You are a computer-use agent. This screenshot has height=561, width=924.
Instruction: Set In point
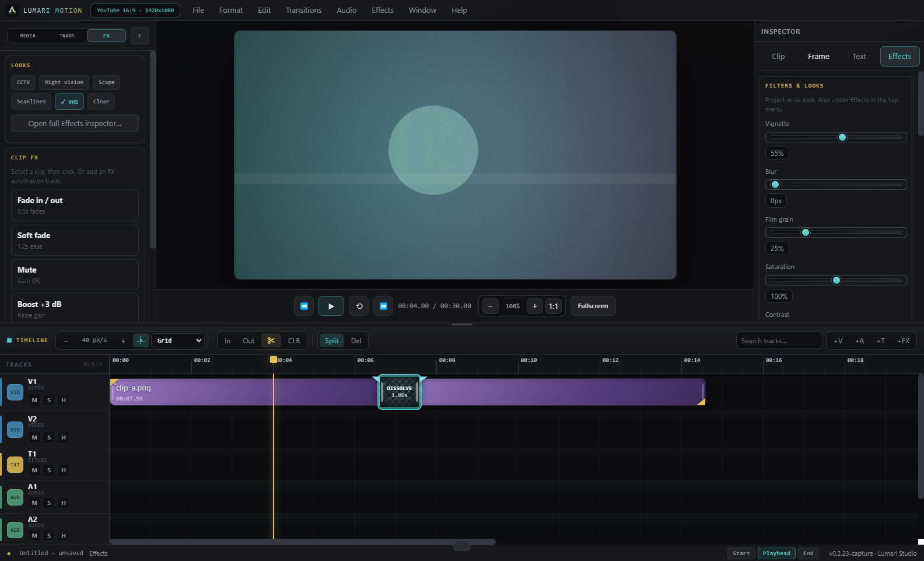(228, 341)
